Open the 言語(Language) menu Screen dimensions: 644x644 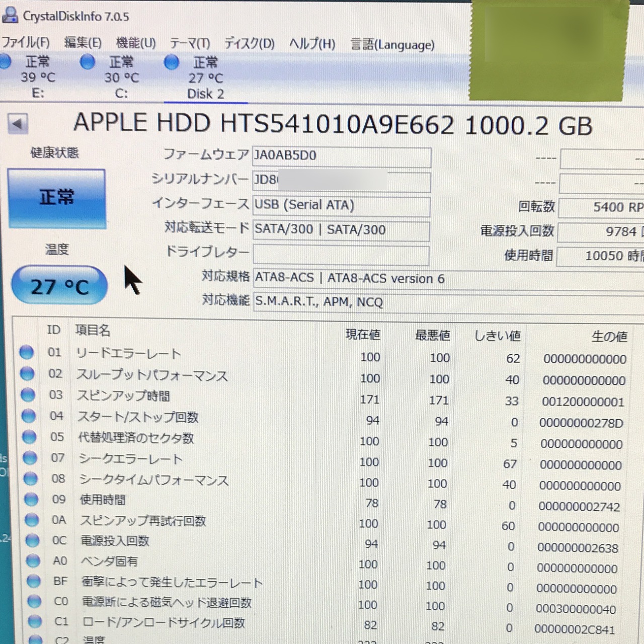(392, 45)
